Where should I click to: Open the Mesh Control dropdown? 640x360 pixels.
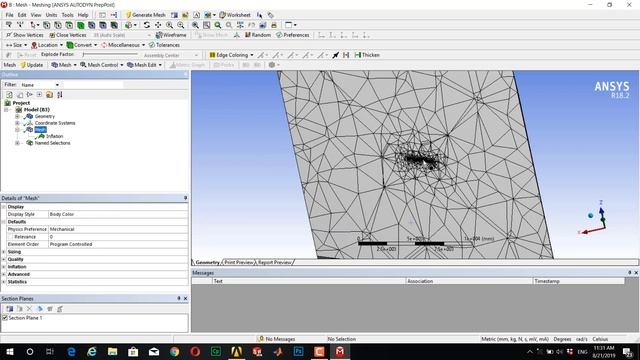click(x=102, y=65)
